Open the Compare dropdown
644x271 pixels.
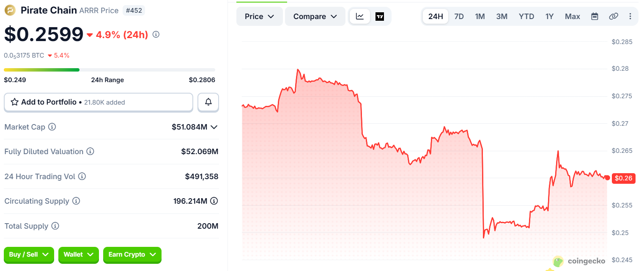(x=315, y=17)
